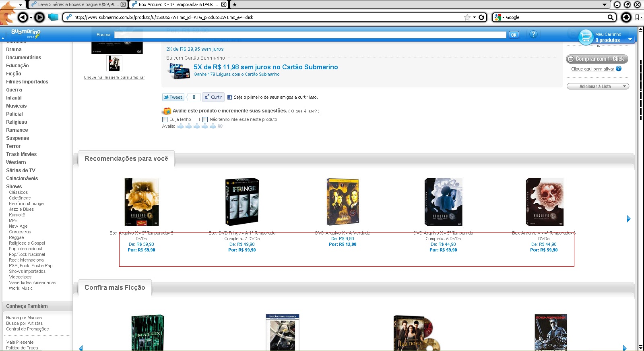Click the Google search field

coord(555,17)
